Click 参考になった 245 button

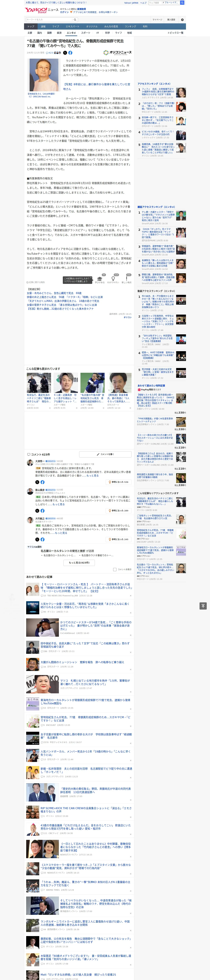pos(119,539)
